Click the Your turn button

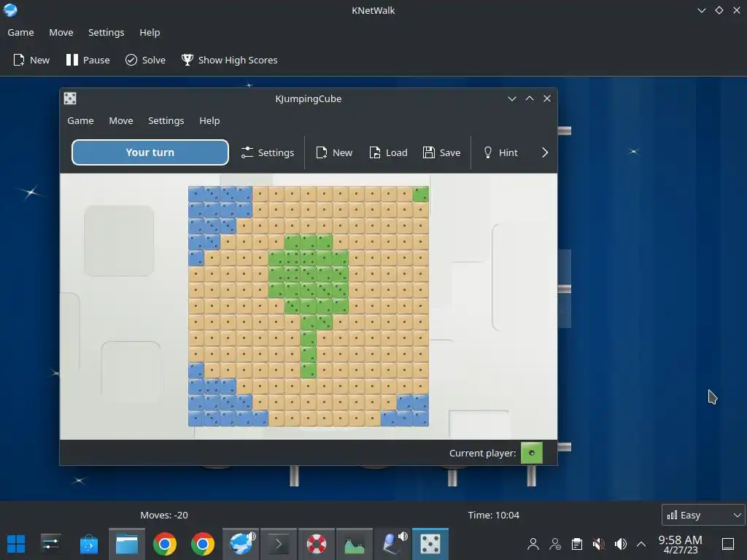(150, 152)
